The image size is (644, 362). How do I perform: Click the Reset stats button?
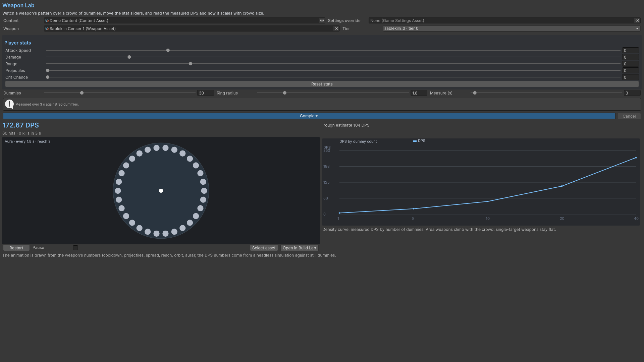point(322,84)
